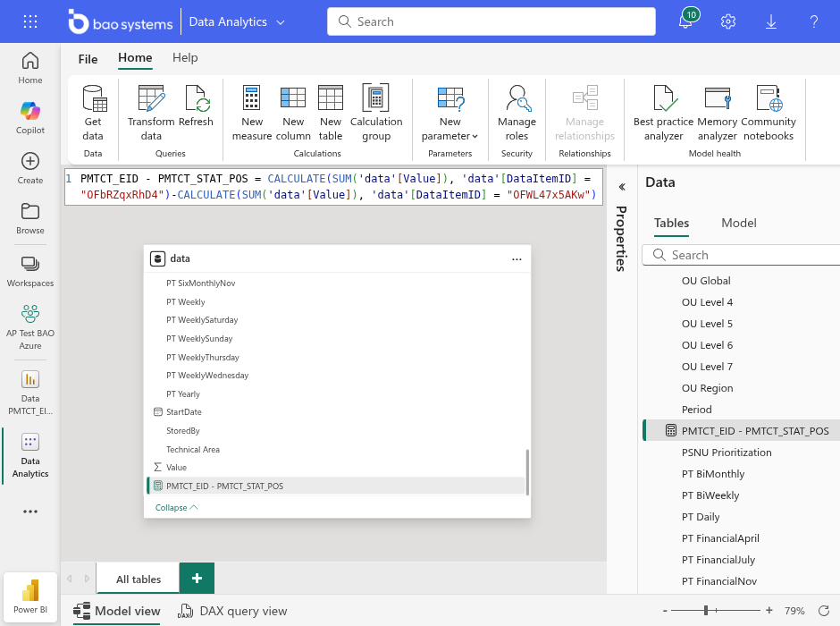Collapse the data table card
The width and height of the screenshot is (840, 626).
click(x=176, y=508)
